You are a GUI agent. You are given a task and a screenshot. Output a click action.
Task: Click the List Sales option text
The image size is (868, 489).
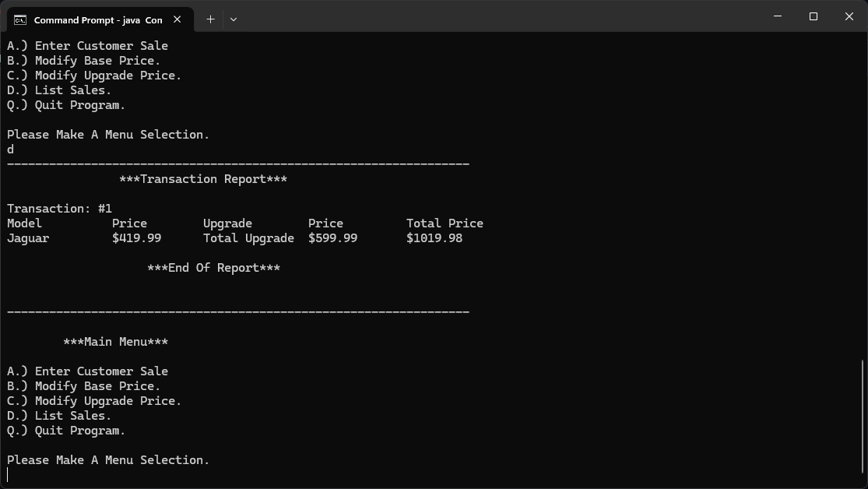59,416
